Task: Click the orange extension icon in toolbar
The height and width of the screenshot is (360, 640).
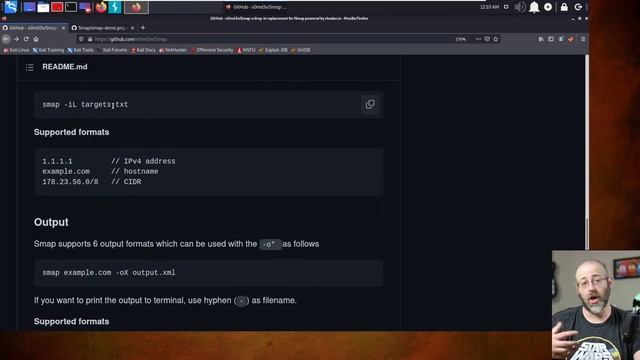Action: pos(571,39)
